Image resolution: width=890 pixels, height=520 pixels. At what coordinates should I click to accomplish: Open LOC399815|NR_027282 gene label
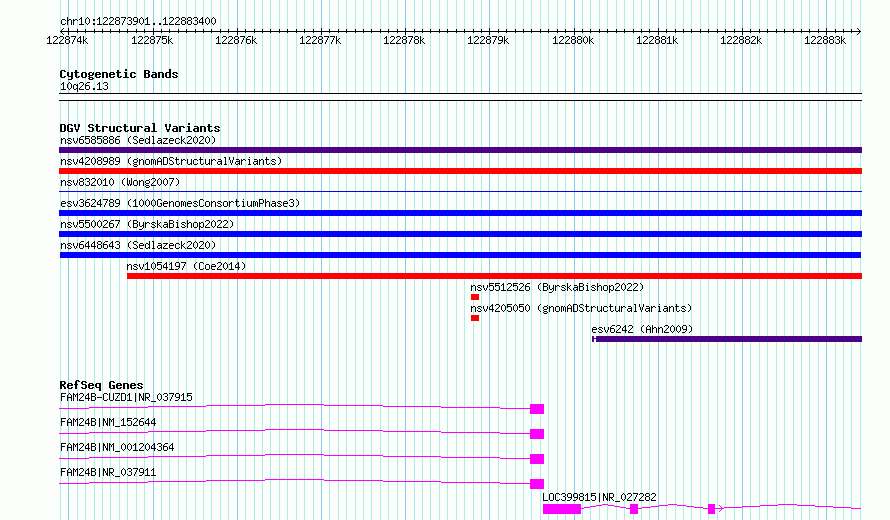(599, 497)
